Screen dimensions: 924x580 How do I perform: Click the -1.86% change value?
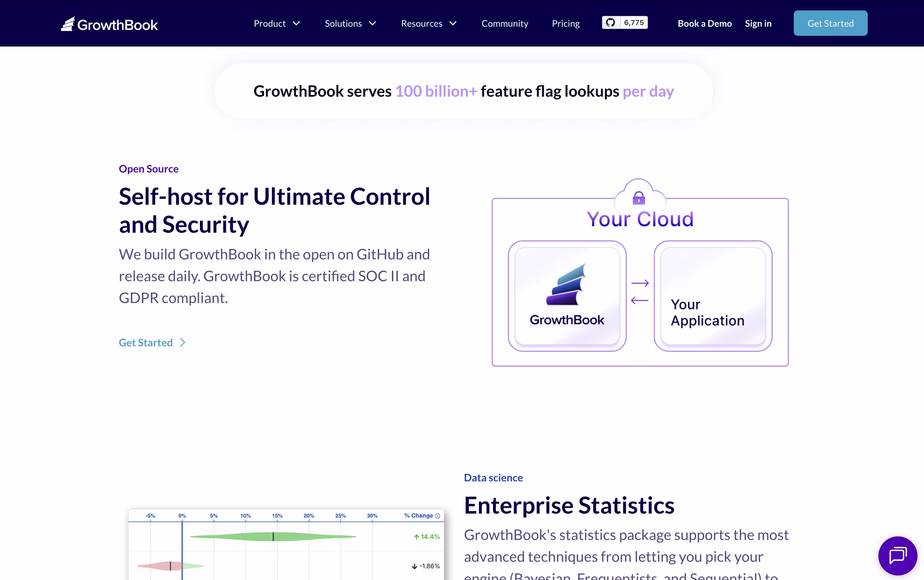[x=429, y=566]
